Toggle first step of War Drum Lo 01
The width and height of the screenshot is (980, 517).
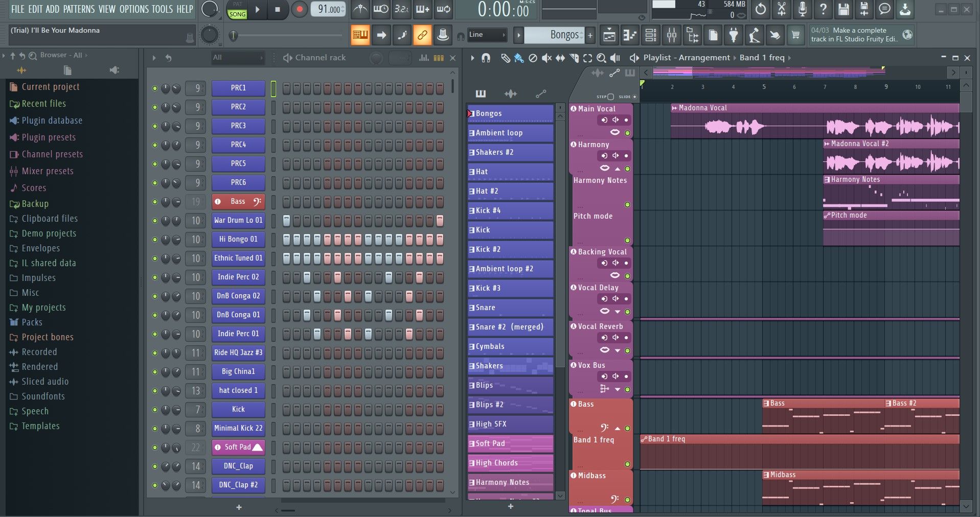coord(286,221)
